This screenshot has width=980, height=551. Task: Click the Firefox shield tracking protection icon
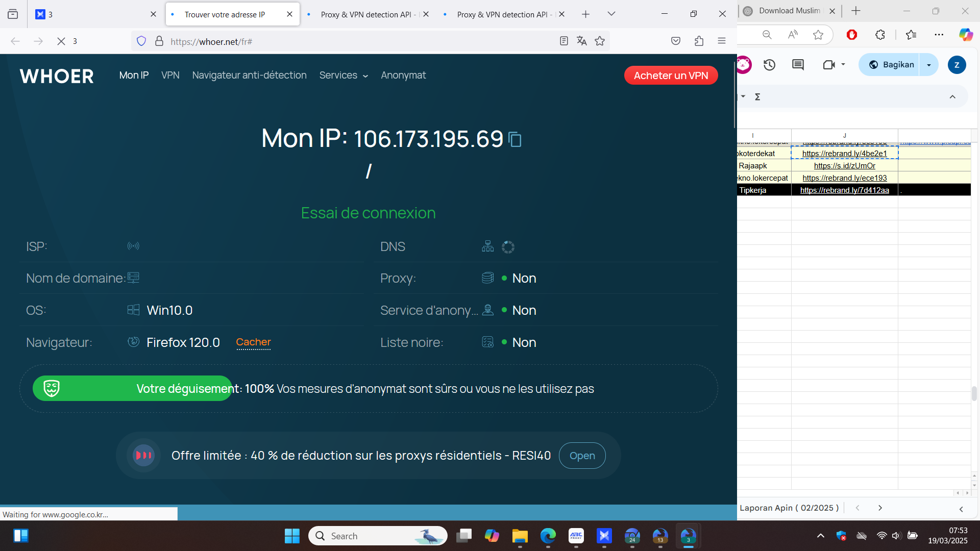pyautogui.click(x=141, y=41)
